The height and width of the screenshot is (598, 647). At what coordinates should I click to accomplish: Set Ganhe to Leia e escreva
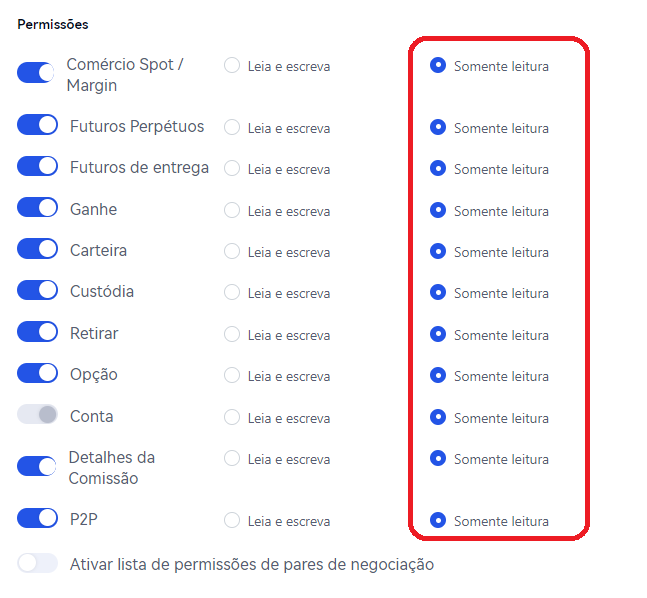click(x=232, y=211)
